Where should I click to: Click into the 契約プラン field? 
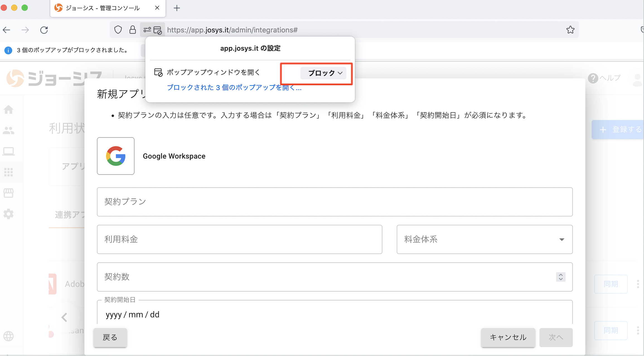pos(335,202)
